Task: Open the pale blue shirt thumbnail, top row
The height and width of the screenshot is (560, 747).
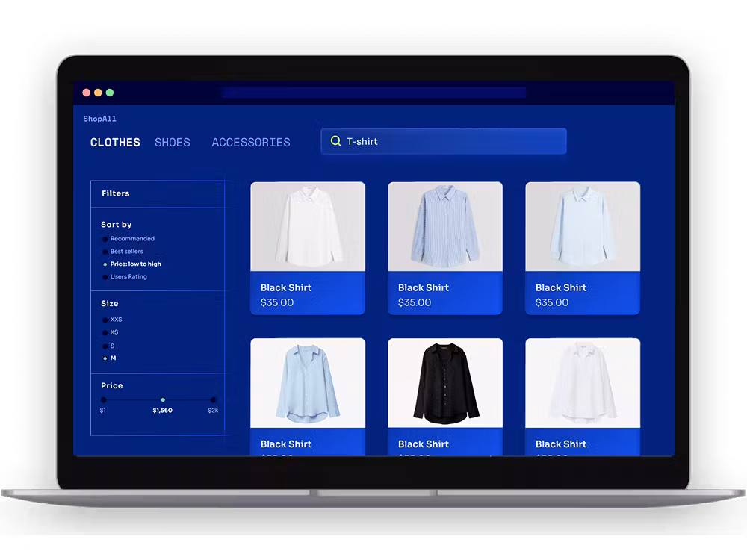Action: [583, 227]
